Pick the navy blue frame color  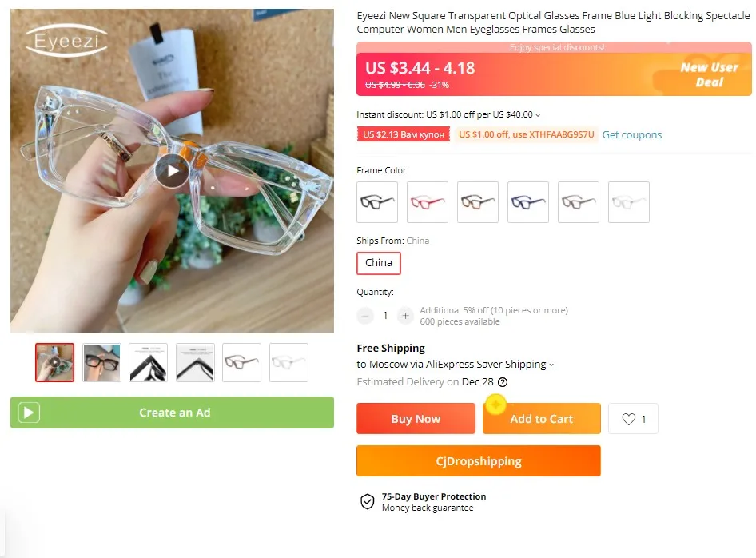528,202
